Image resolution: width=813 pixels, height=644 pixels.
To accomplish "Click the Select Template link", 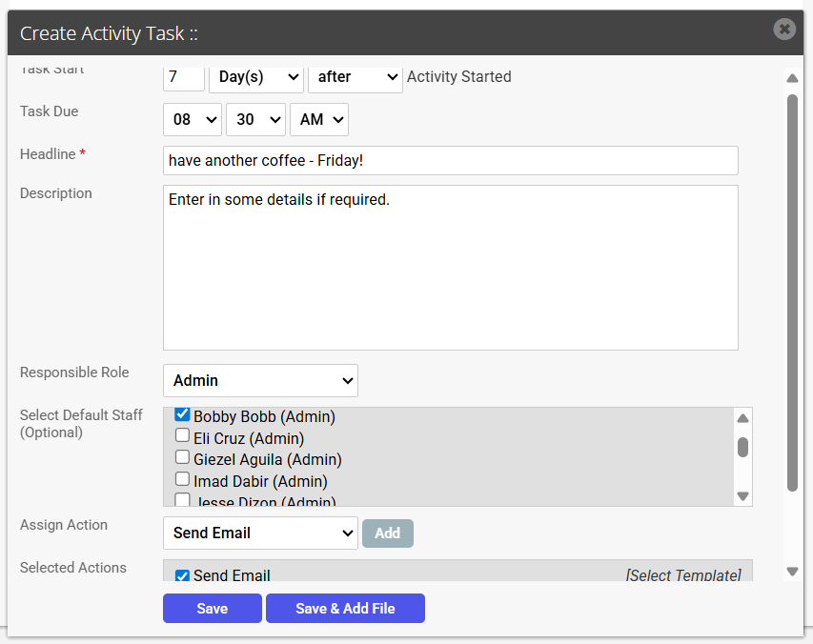I will tap(683, 575).
